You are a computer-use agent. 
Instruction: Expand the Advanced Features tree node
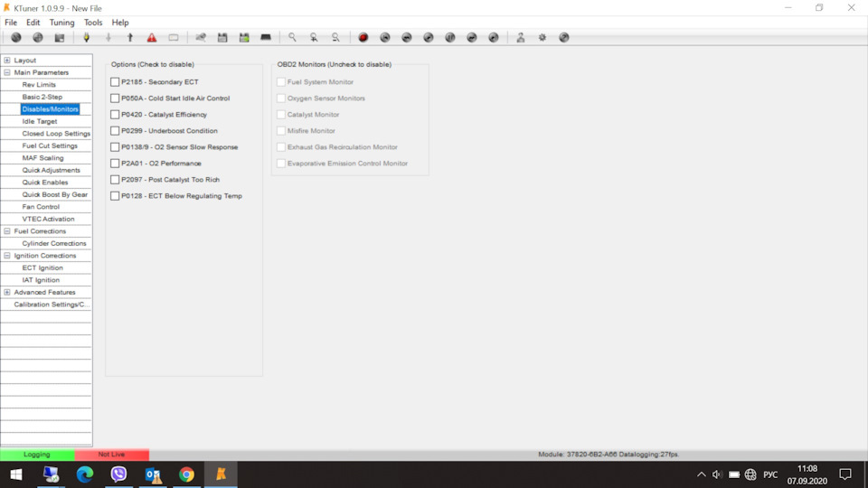[7, 292]
